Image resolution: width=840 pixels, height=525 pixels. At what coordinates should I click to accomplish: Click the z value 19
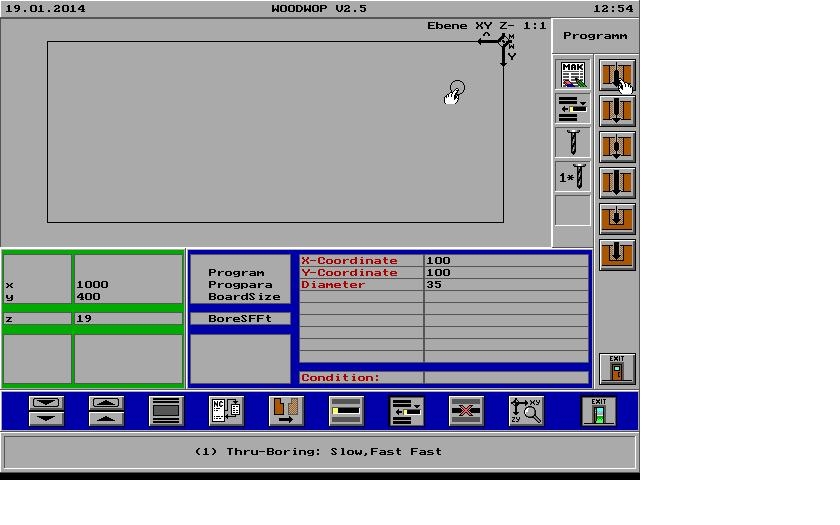pyautogui.click(x=84, y=319)
